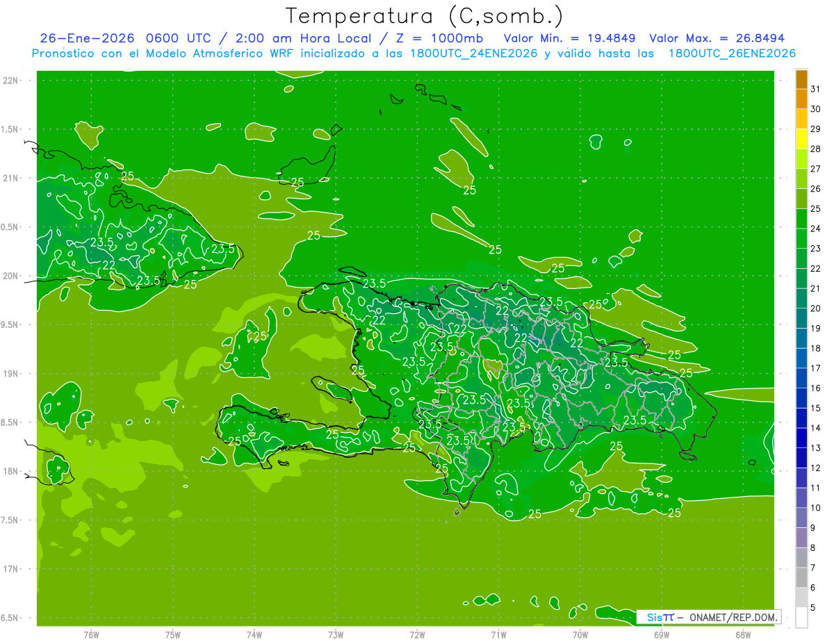Pick the yellow legend swatch between 28 and 29
The image size is (834, 644).
pyautogui.click(x=801, y=140)
